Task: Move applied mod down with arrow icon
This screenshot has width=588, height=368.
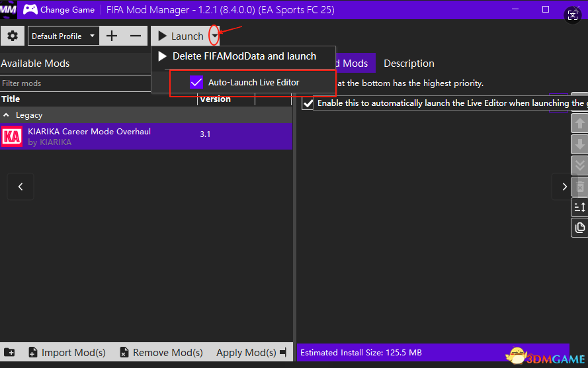Action: [579, 144]
